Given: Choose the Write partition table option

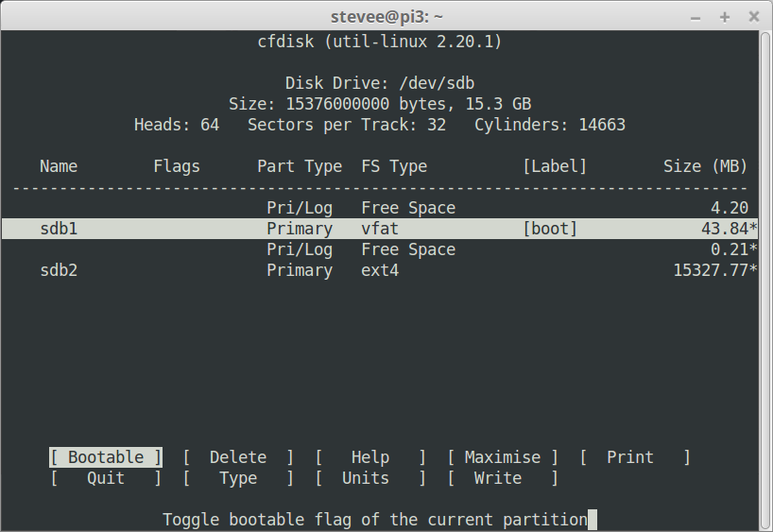Looking at the screenshot, I should pyautogui.click(x=498, y=478).
